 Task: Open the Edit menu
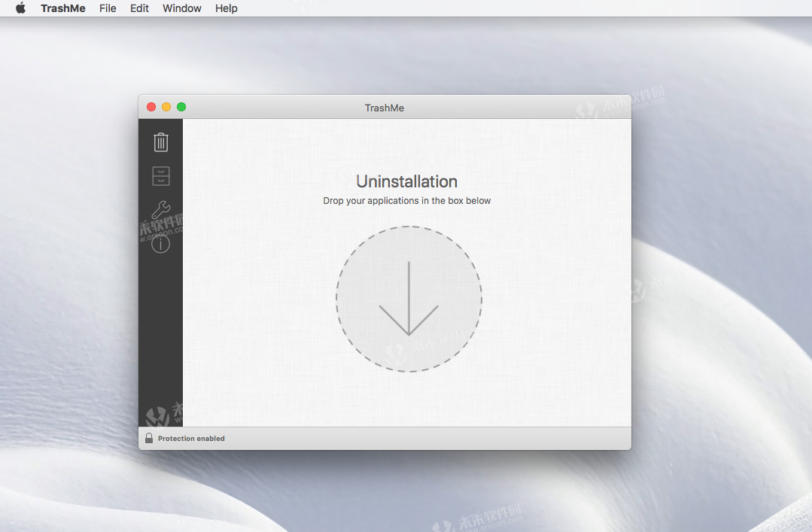[x=139, y=8]
